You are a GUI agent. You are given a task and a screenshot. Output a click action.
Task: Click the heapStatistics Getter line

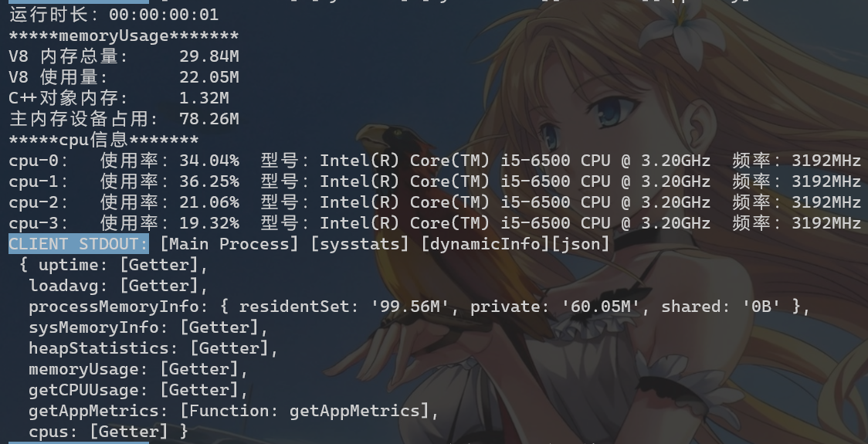[x=154, y=348]
